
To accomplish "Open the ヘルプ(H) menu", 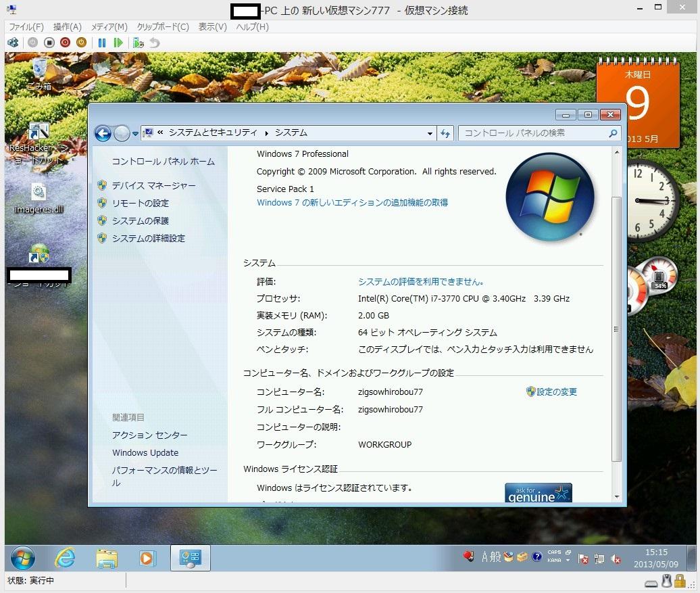I will point(252,27).
